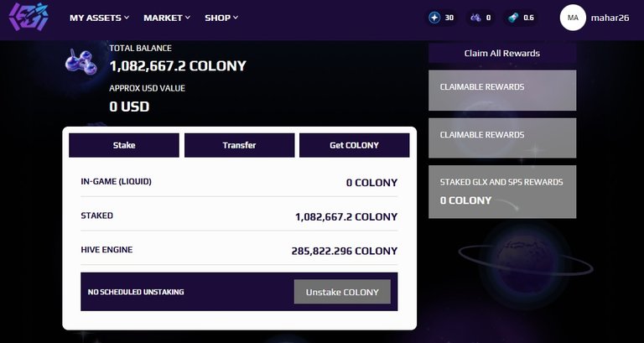Click the Get COLONY button
This screenshot has height=343, width=644.
pyautogui.click(x=355, y=145)
